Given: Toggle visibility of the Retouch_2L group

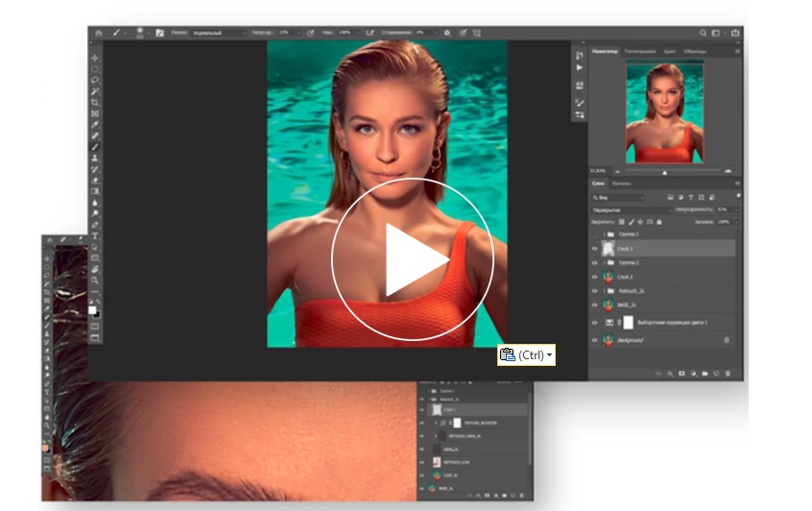Looking at the screenshot, I should pos(595,289).
